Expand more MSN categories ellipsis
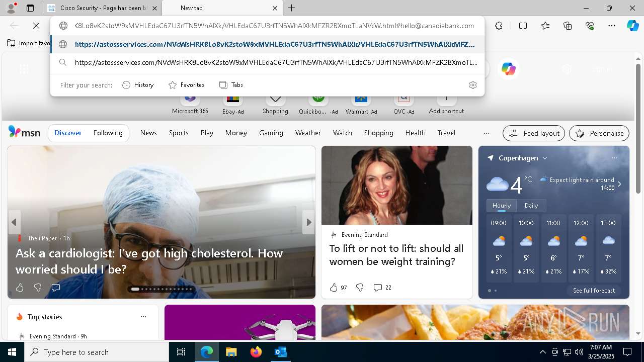The height and width of the screenshot is (362, 644). 486,133
